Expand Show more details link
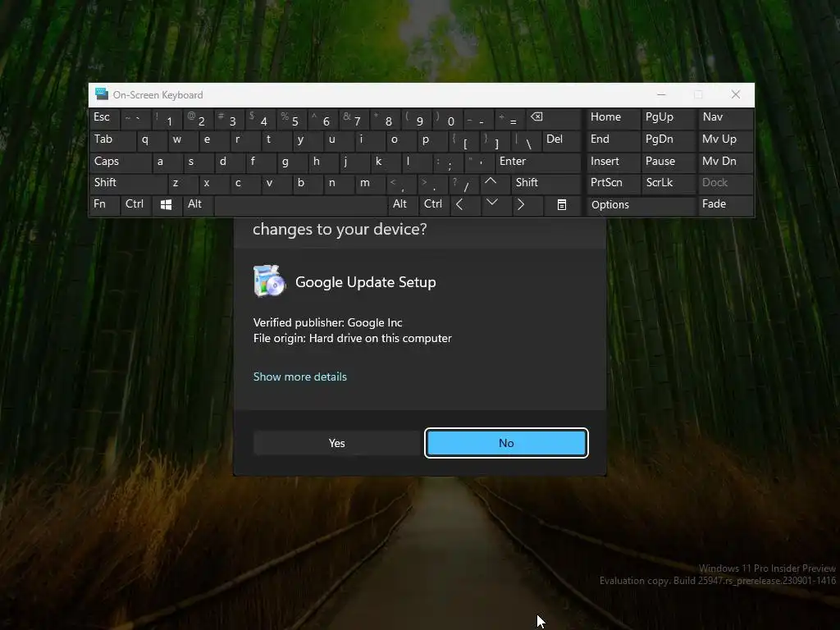The image size is (840, 630). pyautogui.click(x=300, y=377)
